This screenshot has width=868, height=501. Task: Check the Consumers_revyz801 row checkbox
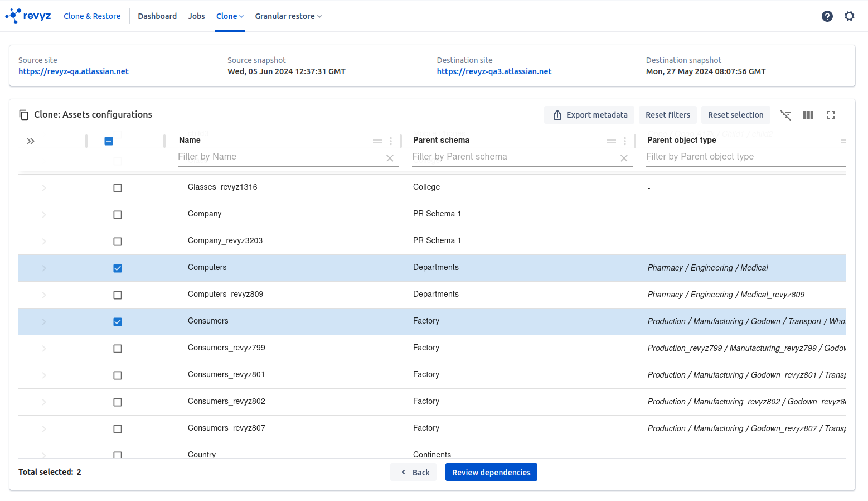tap(118, 375)
